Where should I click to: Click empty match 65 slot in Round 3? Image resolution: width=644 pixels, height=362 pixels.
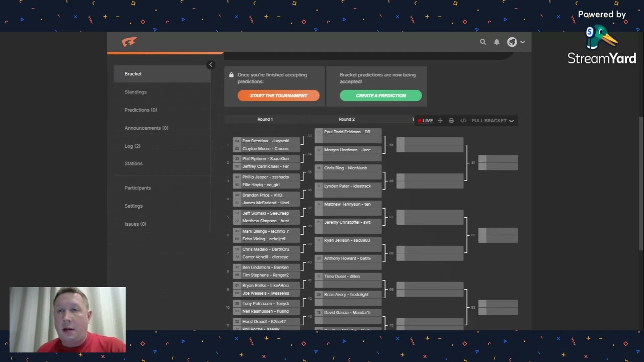(430, 145)
